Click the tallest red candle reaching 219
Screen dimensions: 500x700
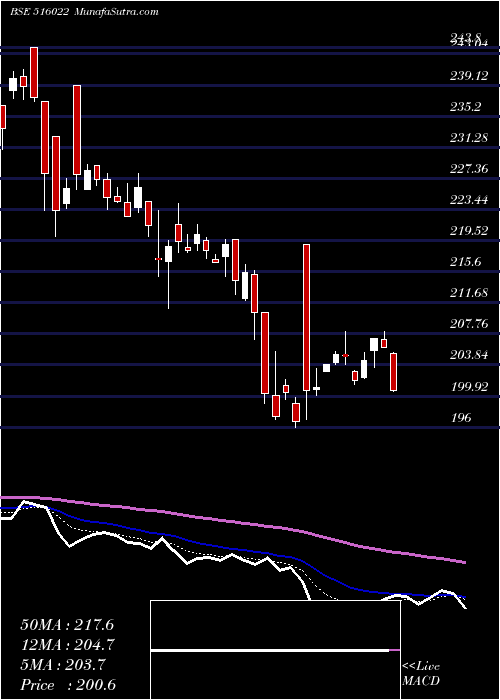(x=306, y=317)
